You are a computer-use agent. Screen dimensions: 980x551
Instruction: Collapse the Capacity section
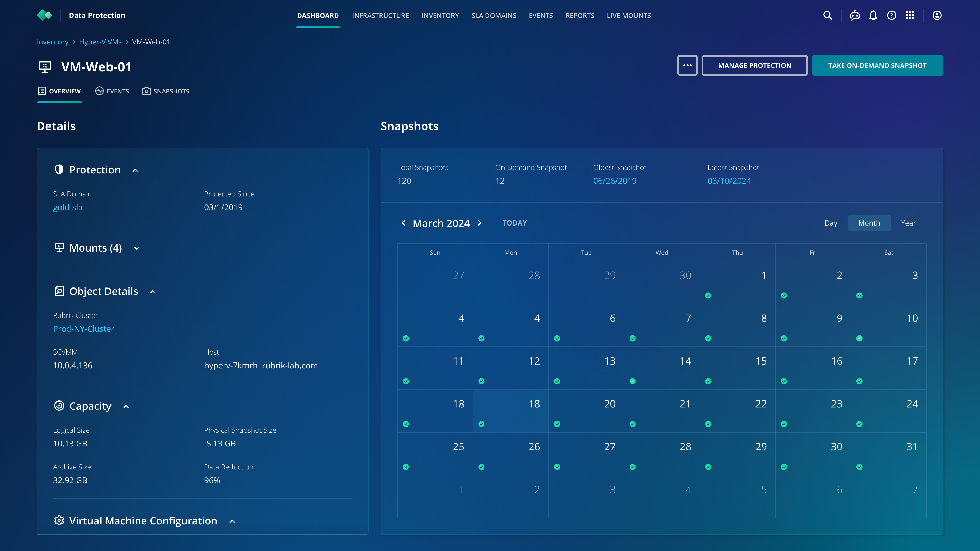coord(126,407)
